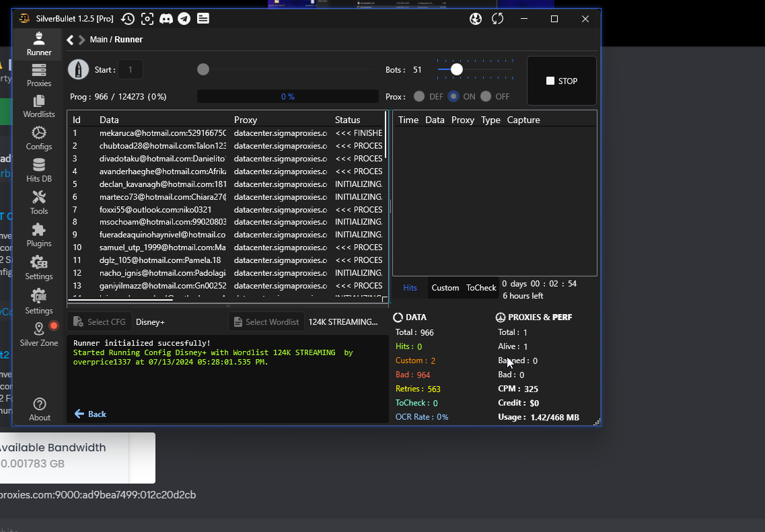Set proxy mode to OFF
The width and height of the screenshot is (765, 532).
(x=486, y=96)
